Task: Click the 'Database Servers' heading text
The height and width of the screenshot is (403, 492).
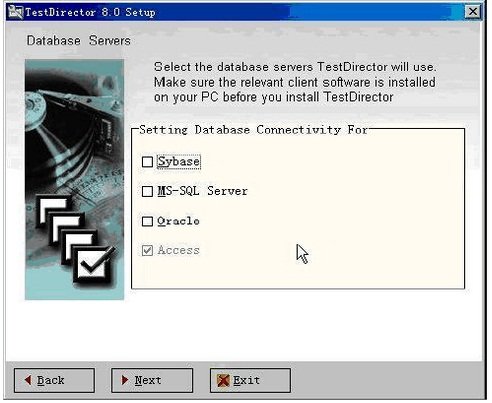Action: (79, 40)
